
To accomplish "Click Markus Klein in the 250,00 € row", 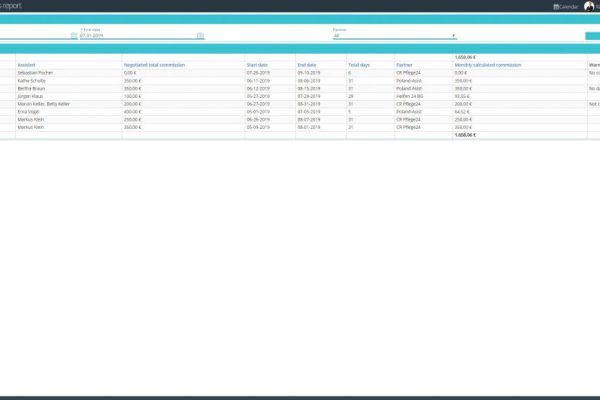I will (x=31, y=119).
